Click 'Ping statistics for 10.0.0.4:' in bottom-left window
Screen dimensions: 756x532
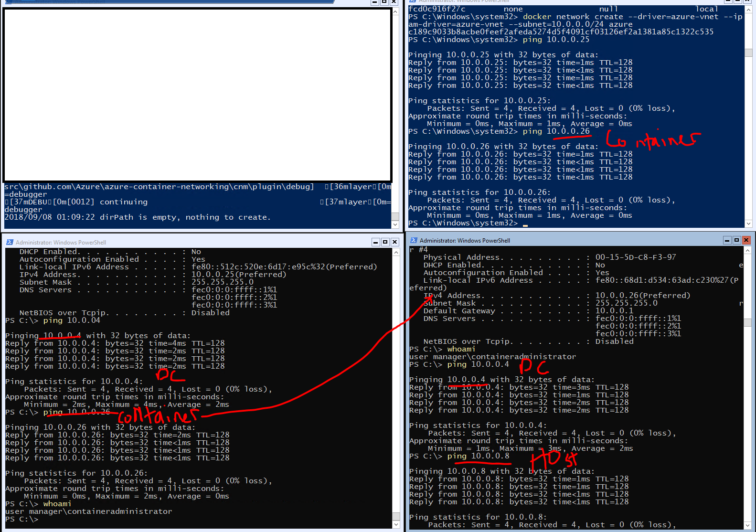click(74, 382)
